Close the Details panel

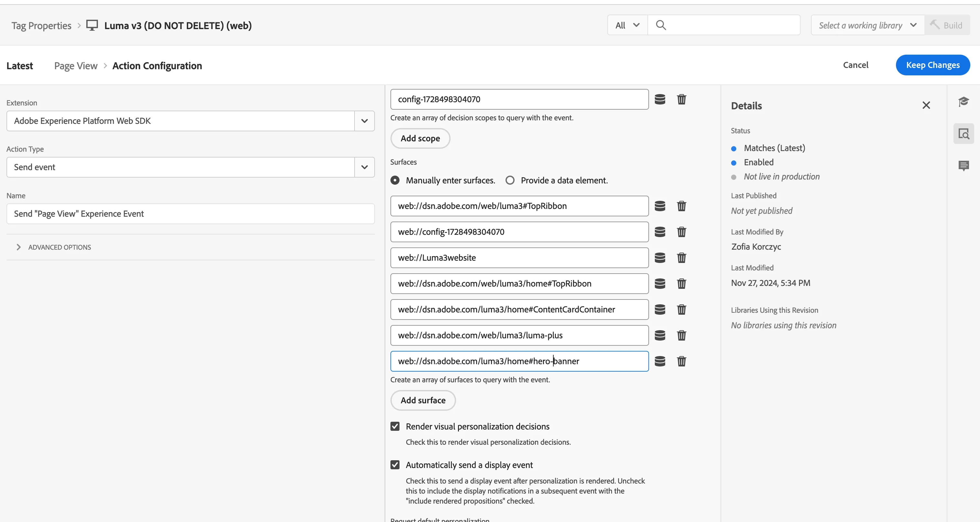tap(926, 105)
